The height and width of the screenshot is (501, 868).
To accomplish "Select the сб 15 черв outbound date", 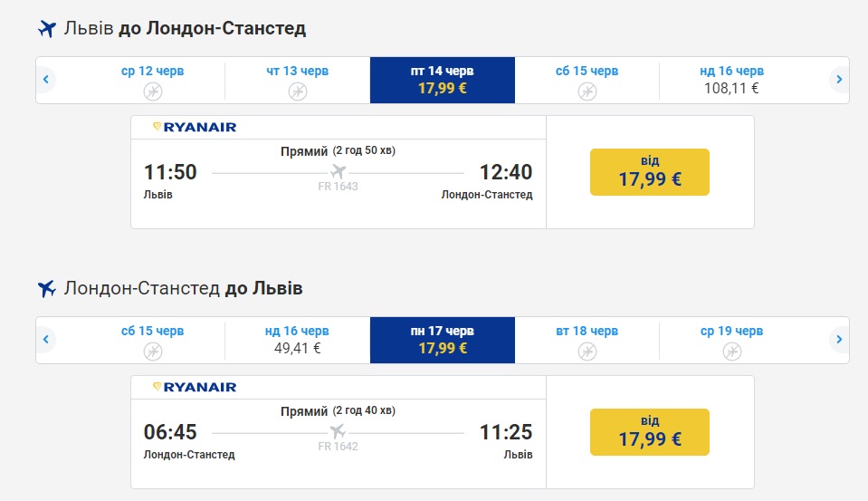I will pyautogui.click(x=587, y=80).
